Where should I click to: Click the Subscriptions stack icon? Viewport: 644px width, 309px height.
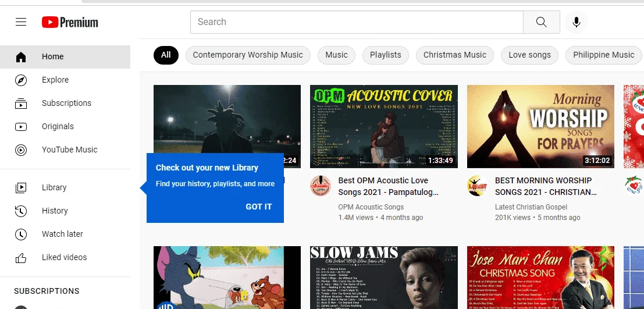point(21,104)
